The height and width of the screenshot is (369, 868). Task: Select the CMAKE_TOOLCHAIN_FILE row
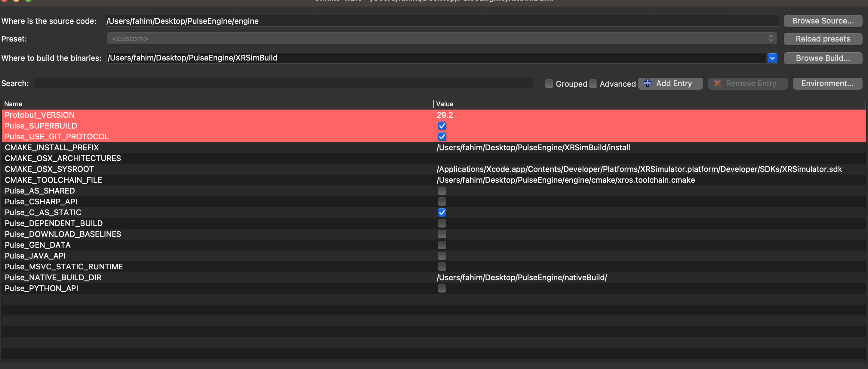pos(53,180)
